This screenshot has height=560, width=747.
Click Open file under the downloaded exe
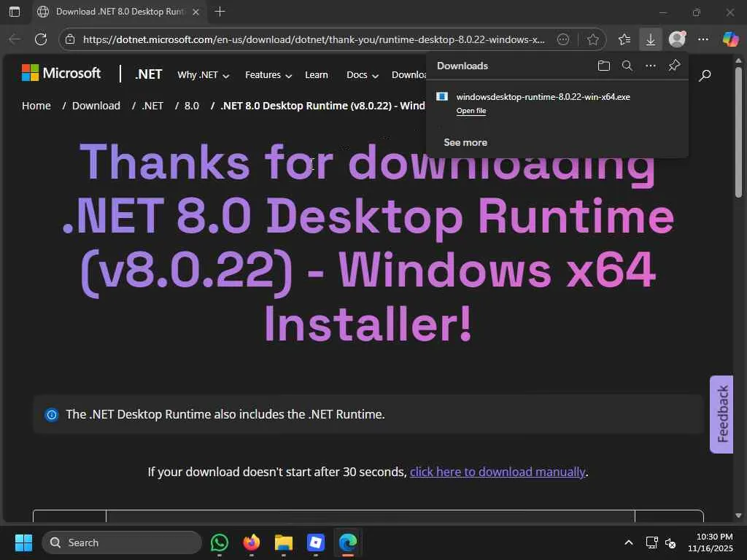click(x=471, y=111)
